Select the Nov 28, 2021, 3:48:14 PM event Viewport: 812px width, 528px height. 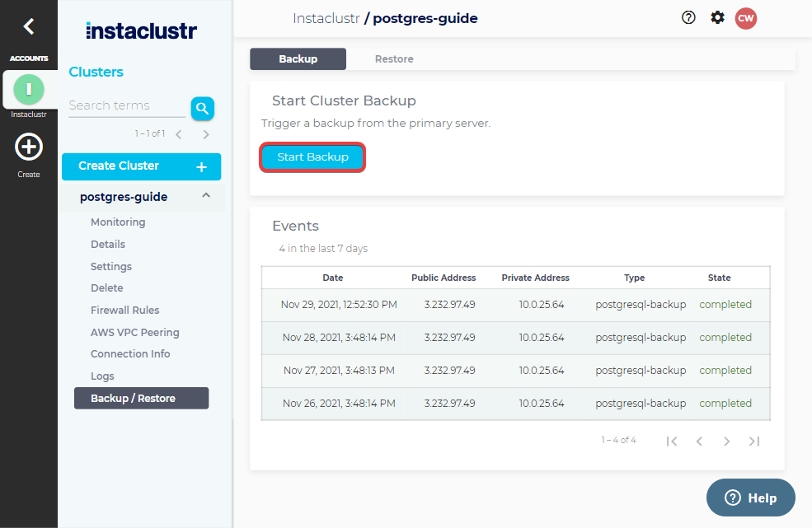pyautogui.click(x=515, y=338)
